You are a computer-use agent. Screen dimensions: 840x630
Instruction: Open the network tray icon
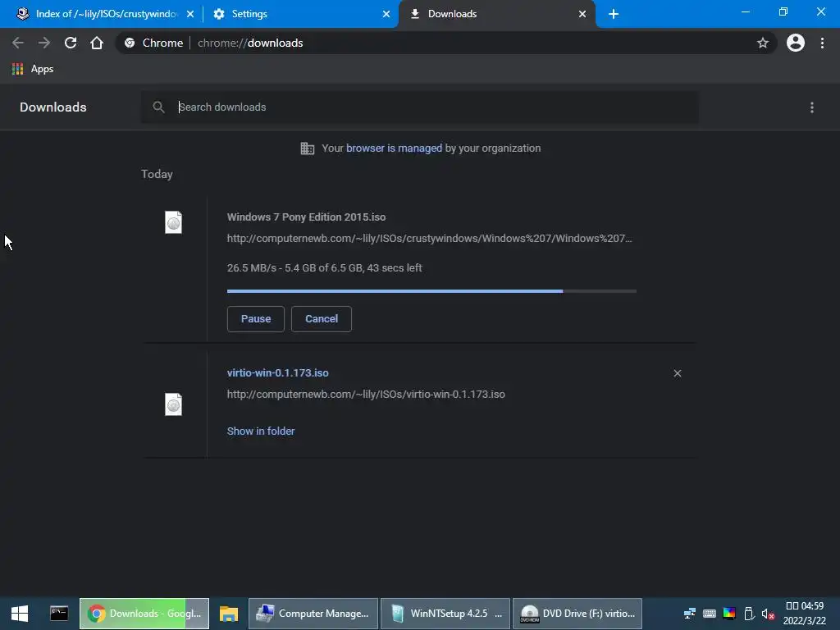point(690,614)
